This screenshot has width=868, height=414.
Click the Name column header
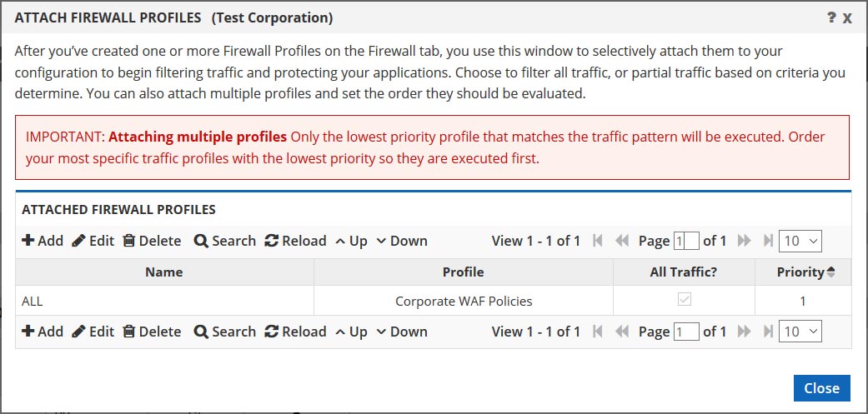[164, 272]
